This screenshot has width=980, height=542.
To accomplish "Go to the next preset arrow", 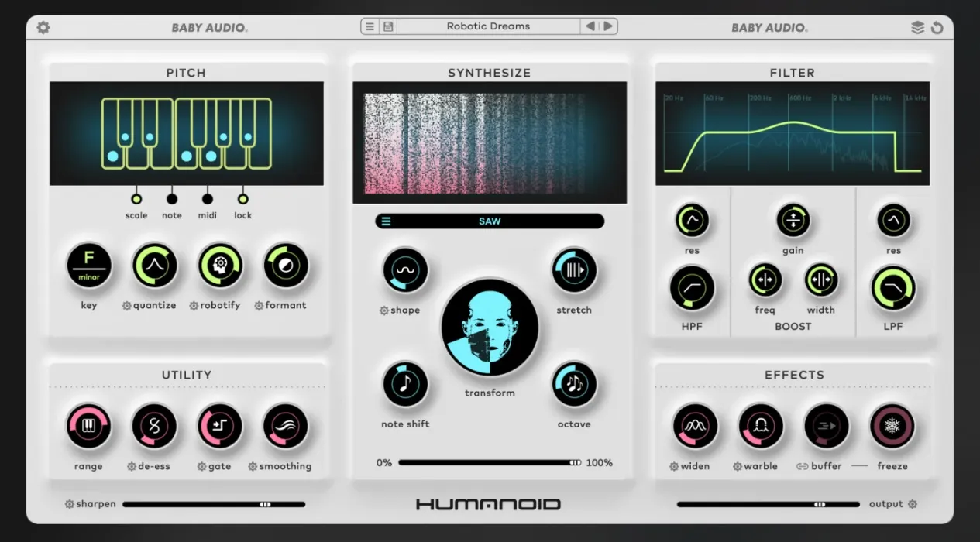I will (x=608, y=26).
